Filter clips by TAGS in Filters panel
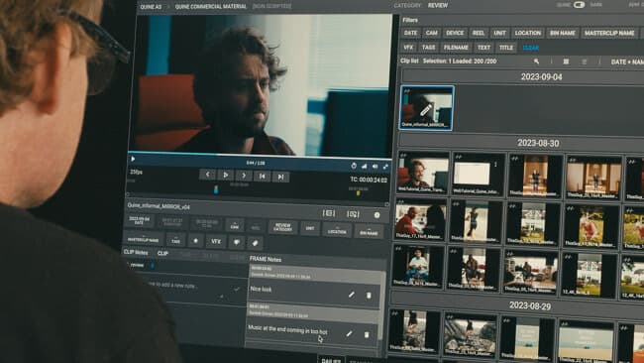 coord(428,48)
